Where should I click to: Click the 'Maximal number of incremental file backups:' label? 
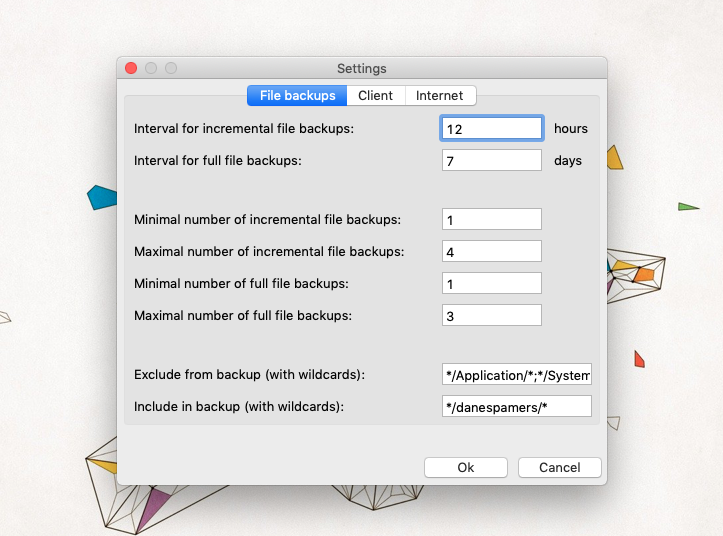pos(269,251)
